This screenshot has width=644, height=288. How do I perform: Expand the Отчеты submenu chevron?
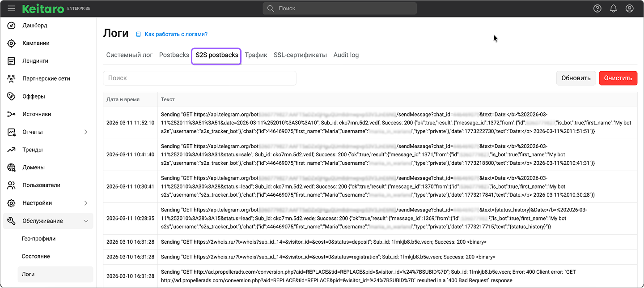coord(86,132)
